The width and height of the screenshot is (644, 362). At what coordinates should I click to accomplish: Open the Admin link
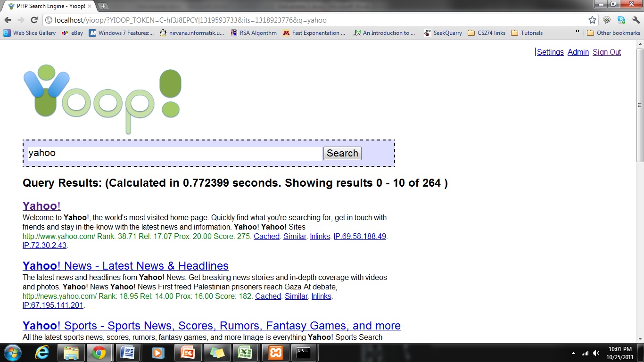pos(578,52)
